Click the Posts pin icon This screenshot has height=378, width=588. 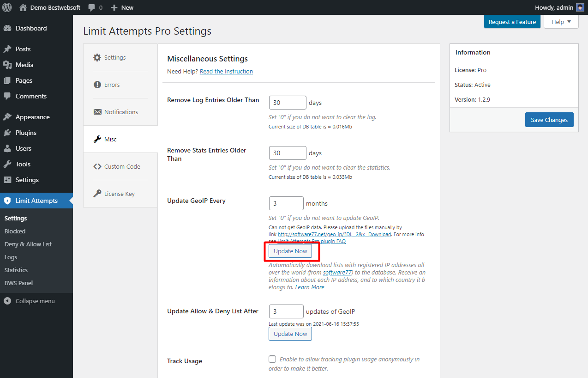click(7, 49)
